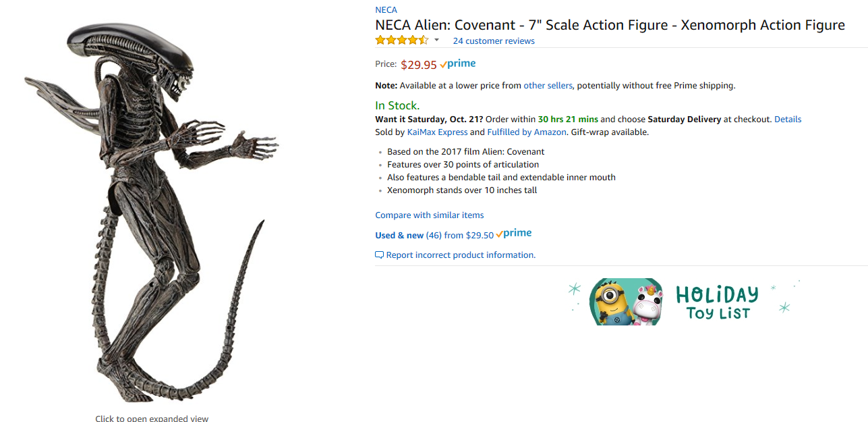This screenshot has width=868, height=422.
Task: Open the Fulfilled by Amazon link
Action: (x=527, y=132)
